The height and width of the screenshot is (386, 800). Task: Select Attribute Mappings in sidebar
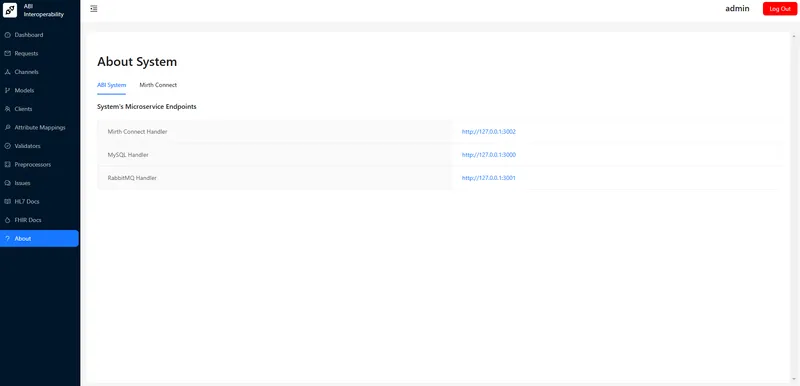pos(39,127)
